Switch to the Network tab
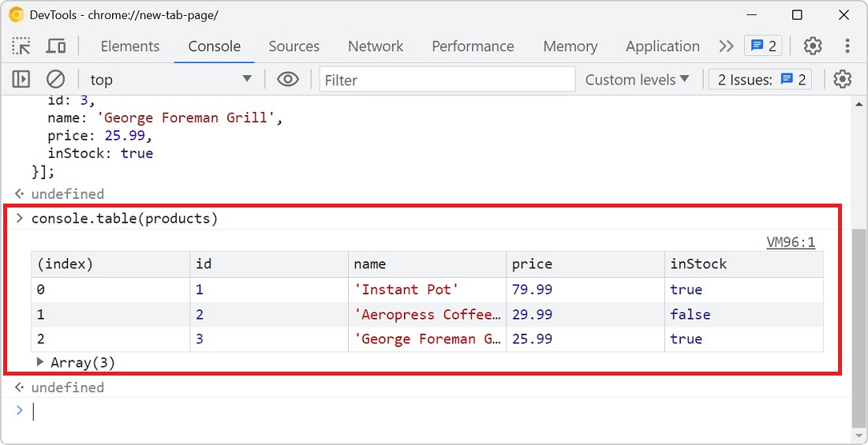The height and width of the screenshot is (445, 868). click(x=376, y=47)
